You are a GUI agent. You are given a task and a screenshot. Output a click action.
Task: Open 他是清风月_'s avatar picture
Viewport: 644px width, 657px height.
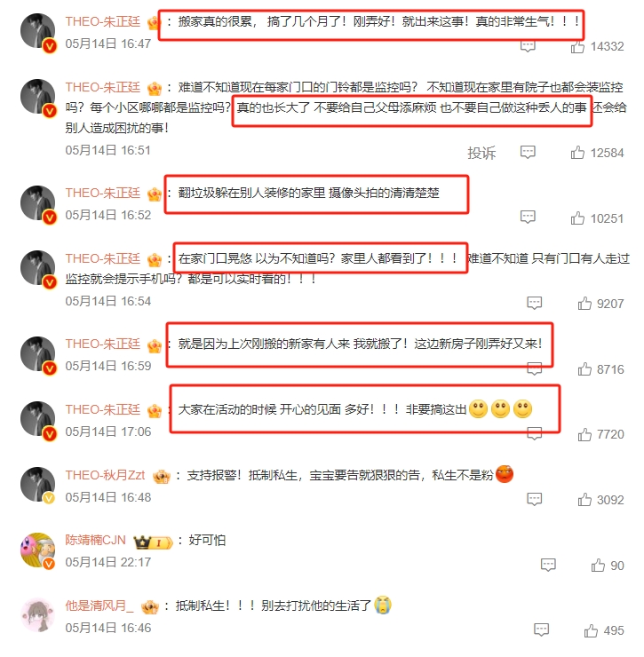pos(37,615)
